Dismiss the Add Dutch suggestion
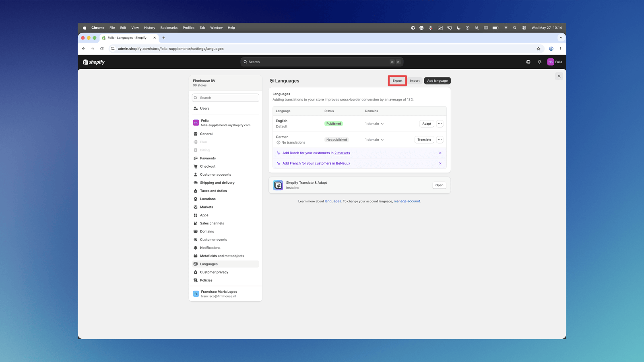 coord(440,153)
